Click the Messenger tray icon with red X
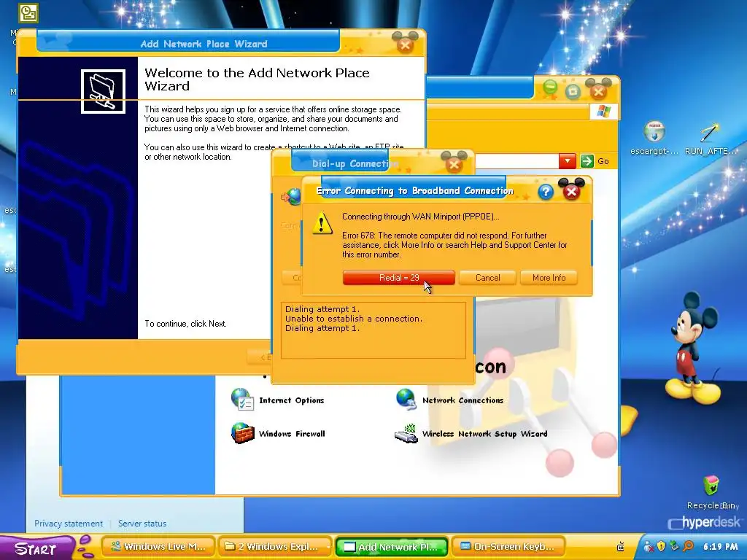This screenshot has height=560, width=747. [x=649, y=547]
